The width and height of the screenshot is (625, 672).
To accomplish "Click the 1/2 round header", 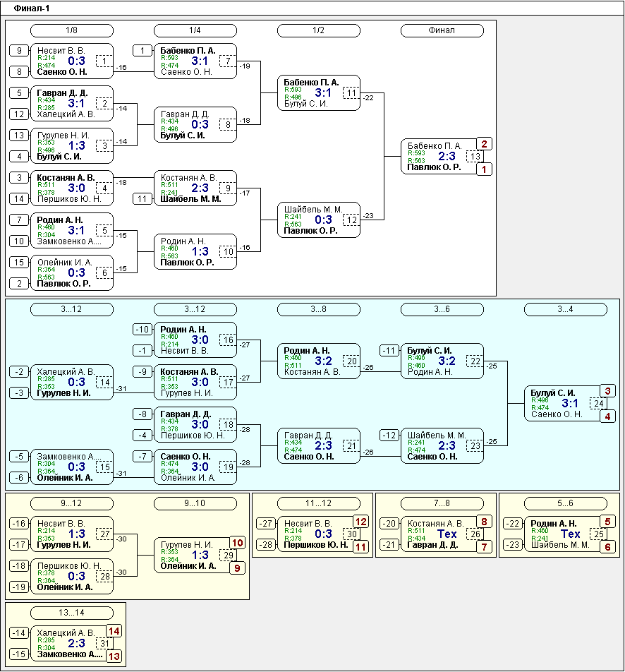I will point(318,30).
